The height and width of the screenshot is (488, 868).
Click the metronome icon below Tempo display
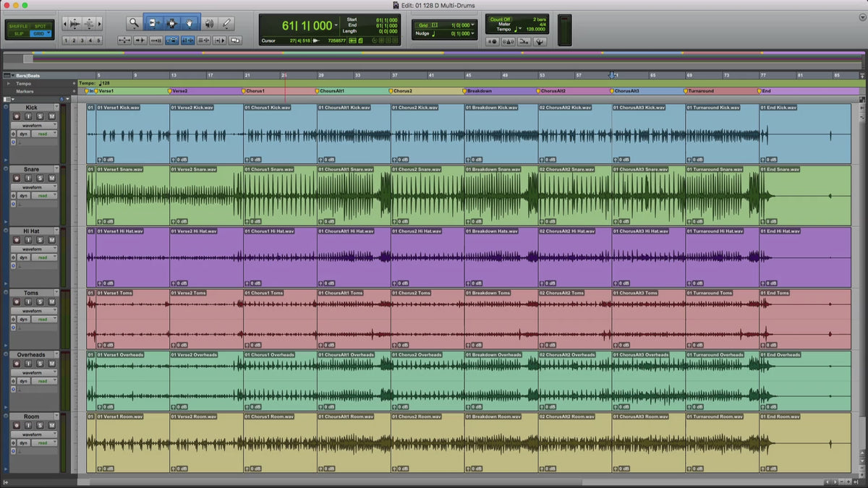click(510, 41)
